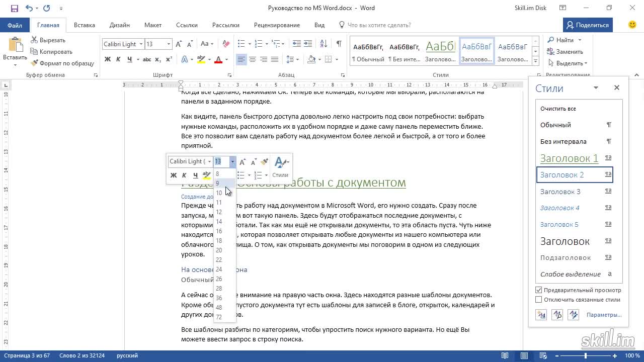This screenshot has width=644, height=362.
Task: Open New Style button in Styles pane
Action: (541, 315)
